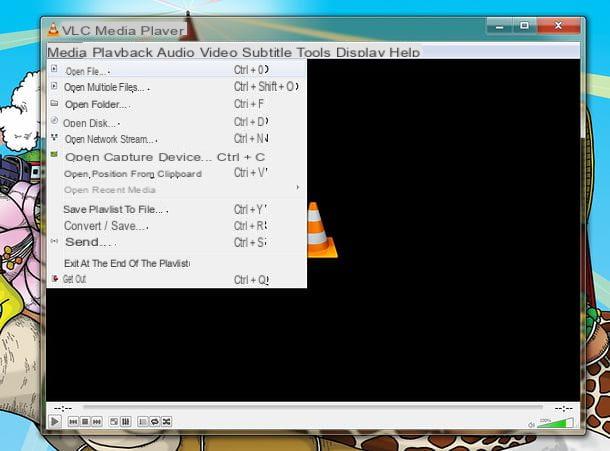This screenshot has width=610, height=451.
Task: Click the playback seek bar
Action: click(312, 407)
